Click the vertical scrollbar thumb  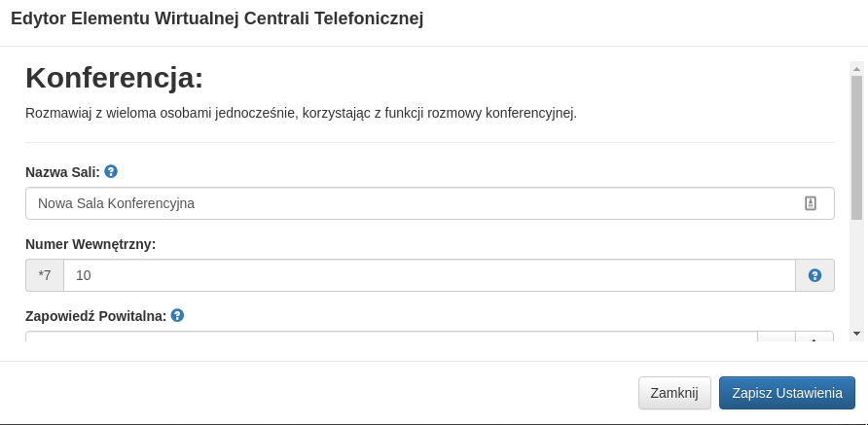[x=856, y=146]
